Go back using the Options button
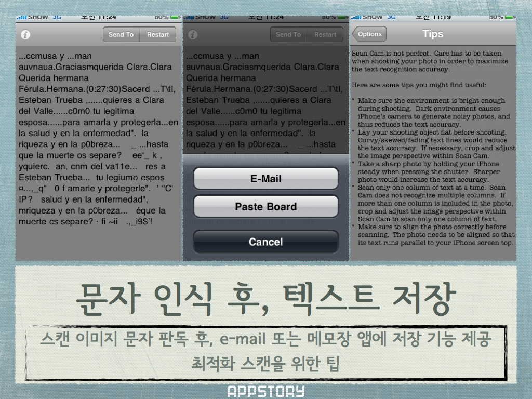The width and height of the screenshot is (532, 399). pos(369,34)
